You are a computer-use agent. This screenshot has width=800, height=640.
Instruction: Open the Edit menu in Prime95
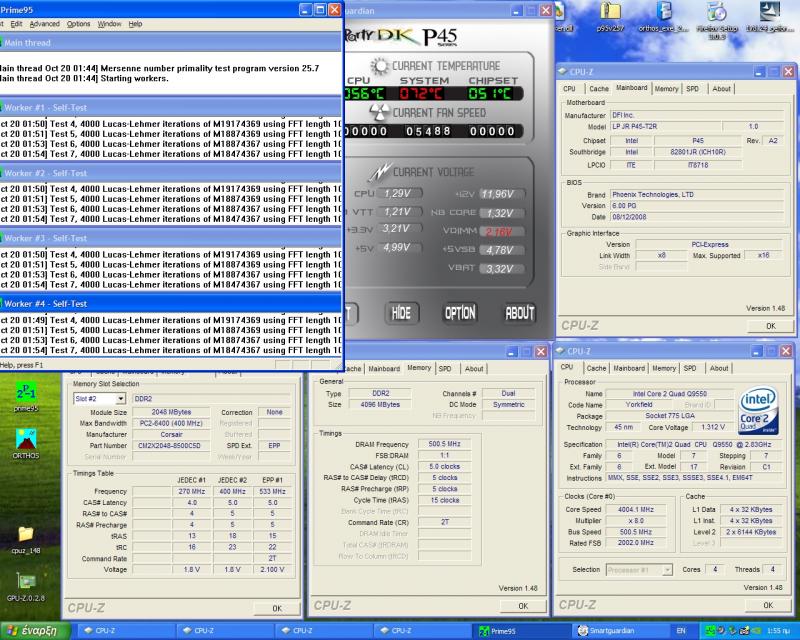pos(16,24)
